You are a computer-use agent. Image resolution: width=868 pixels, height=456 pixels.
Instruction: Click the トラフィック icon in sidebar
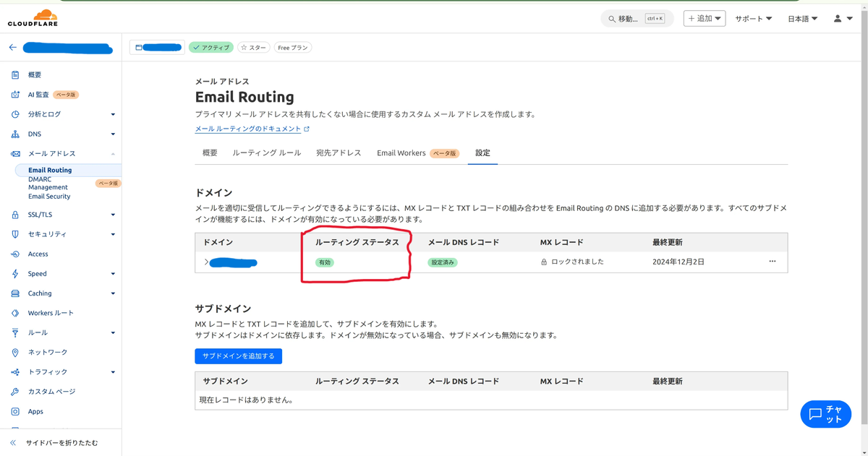coord(15,372)
